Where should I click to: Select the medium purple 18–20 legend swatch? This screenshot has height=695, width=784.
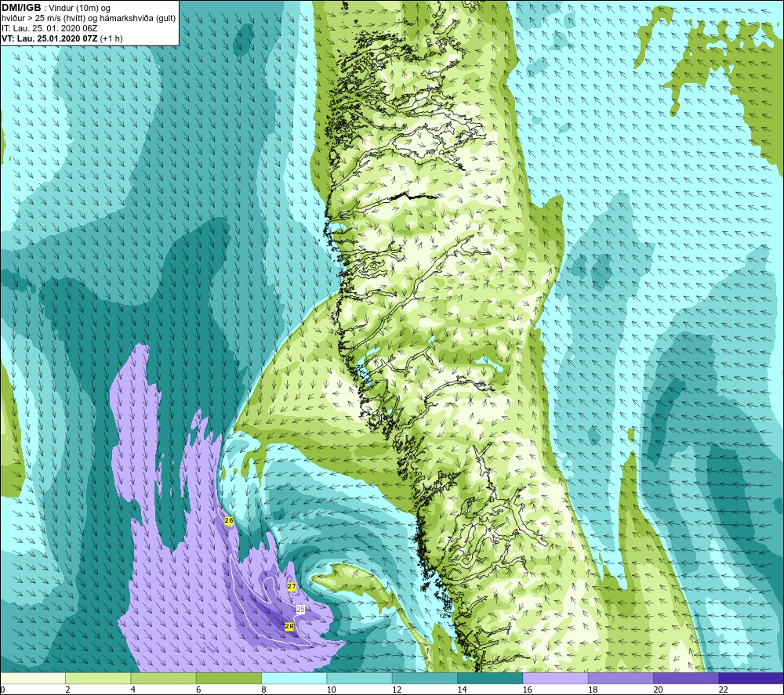pos(620,678)
